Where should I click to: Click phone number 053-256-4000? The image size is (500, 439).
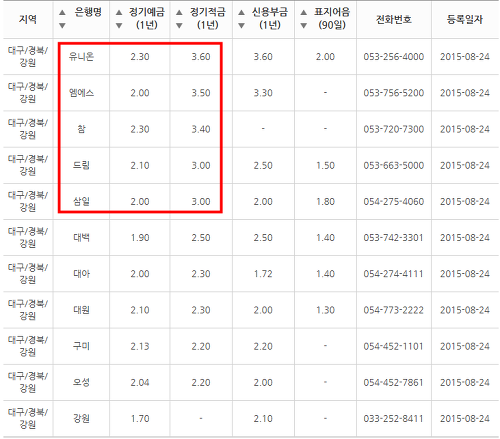pyautogui.click(x=394, y=57)
